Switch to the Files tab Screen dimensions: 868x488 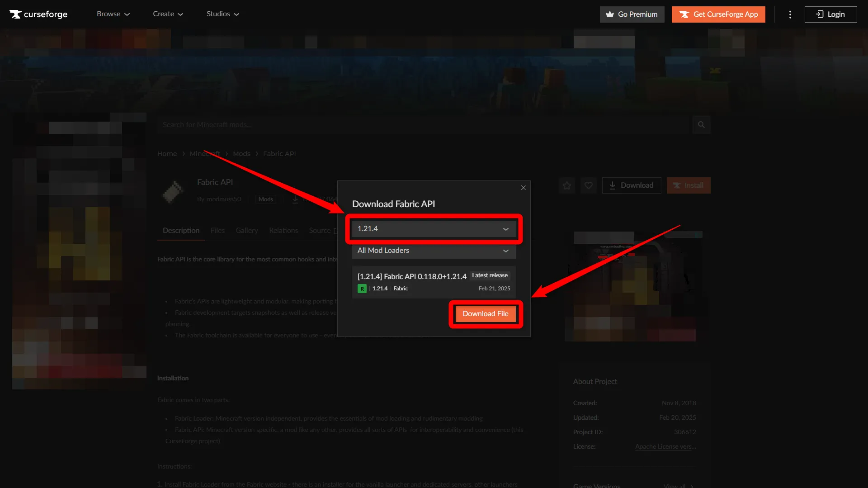pyautogui.click(x=217, y=231)
